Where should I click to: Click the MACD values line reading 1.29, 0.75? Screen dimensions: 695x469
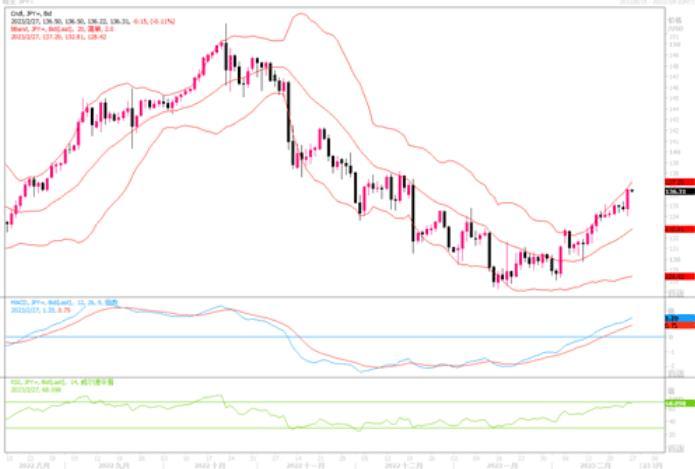click(38, 310)
